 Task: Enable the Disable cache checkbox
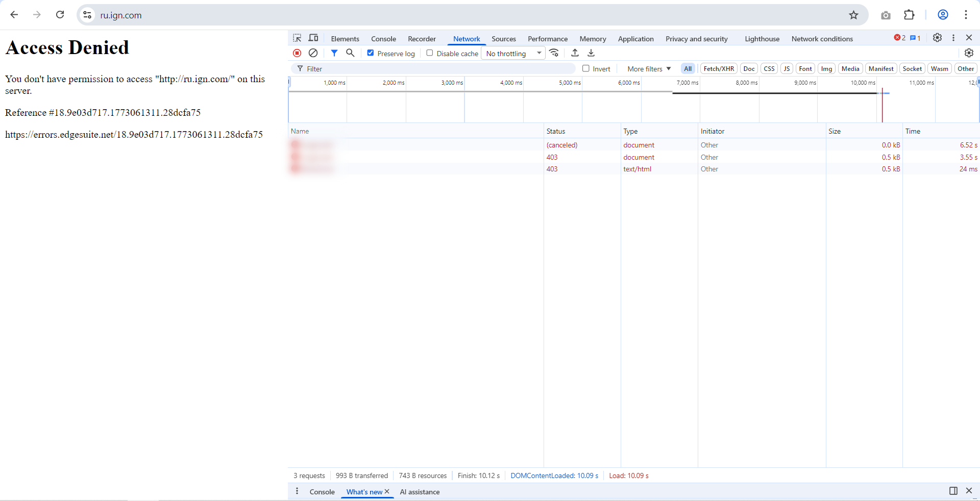[430, 53]
